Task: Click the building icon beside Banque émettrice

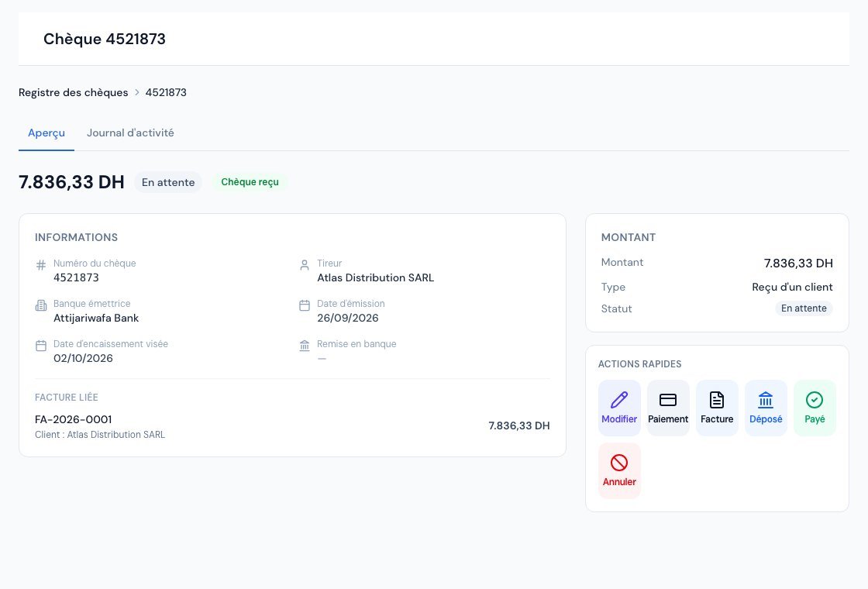Action: pyautogui.click(x=41, y=305)
